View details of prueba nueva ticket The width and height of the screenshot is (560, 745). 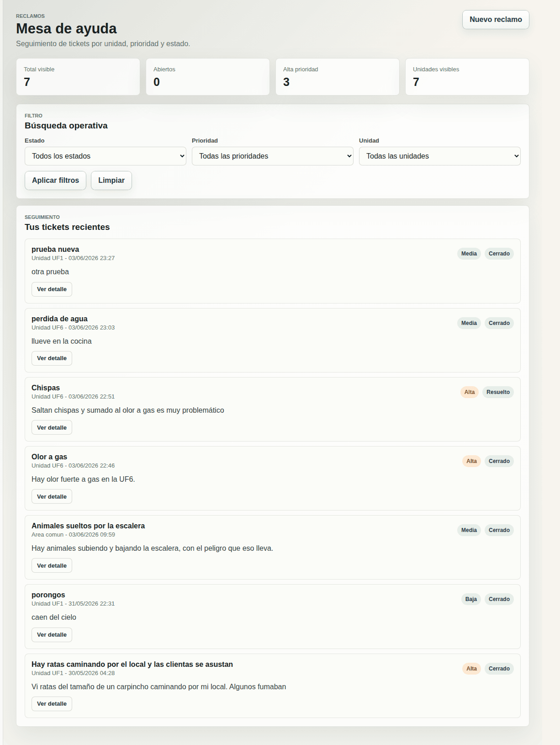pyautogui.click(x=52, y=289)
